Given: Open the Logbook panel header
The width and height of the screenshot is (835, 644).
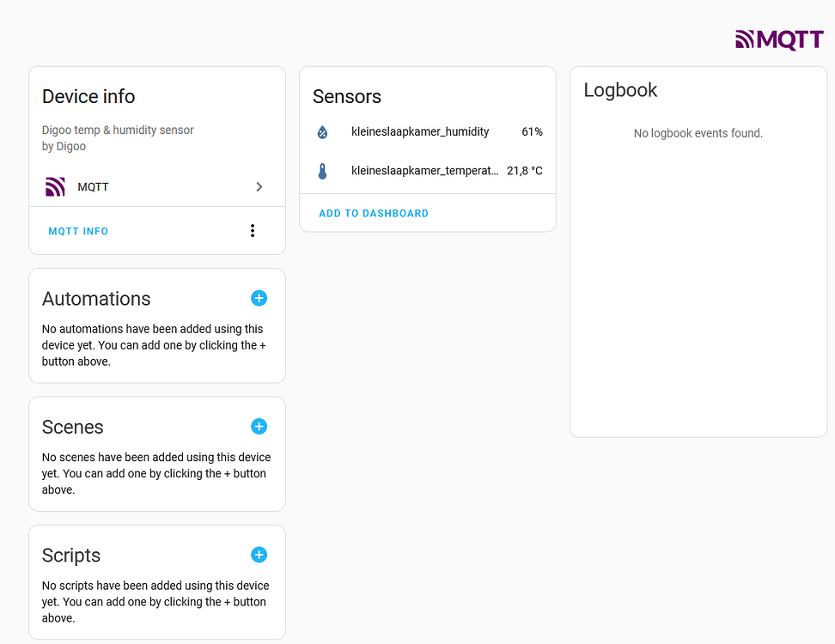Looking at the screenshot, I should tap(620, 89).
